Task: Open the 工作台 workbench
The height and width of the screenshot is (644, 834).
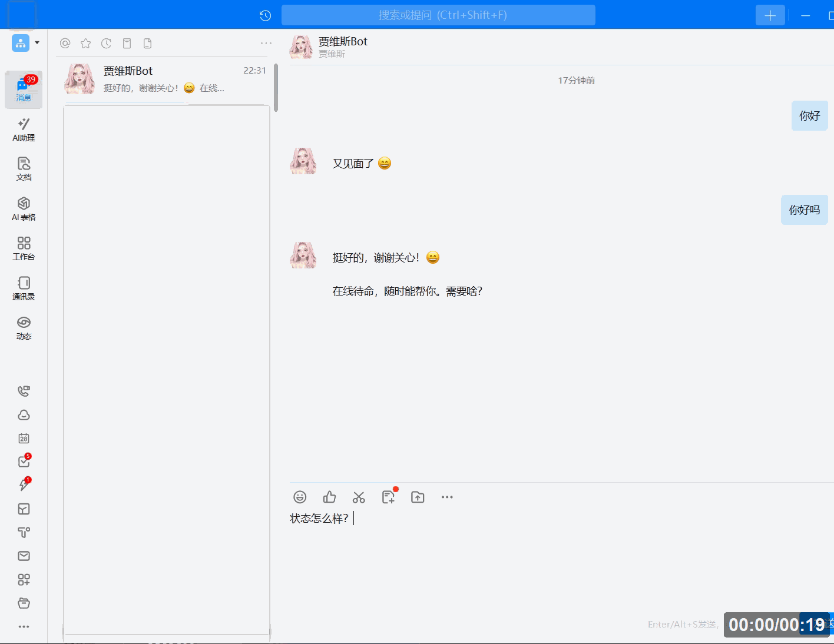Action: click(x=24, y=247)
